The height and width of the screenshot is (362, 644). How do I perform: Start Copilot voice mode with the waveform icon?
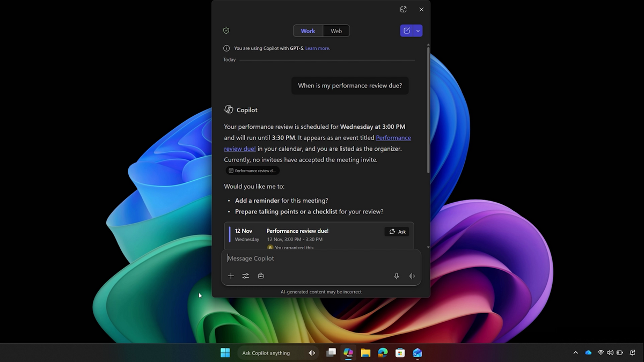click(412, 276)
